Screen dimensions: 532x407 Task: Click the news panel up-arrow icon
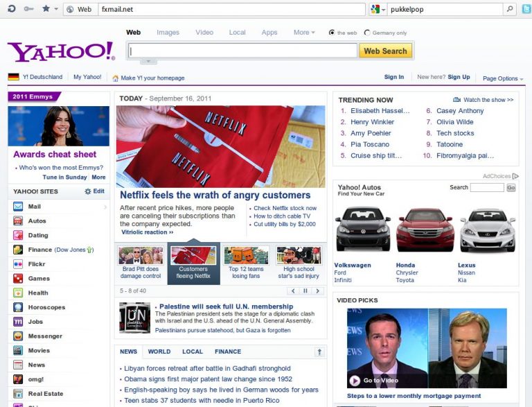(x=319, y=352)
